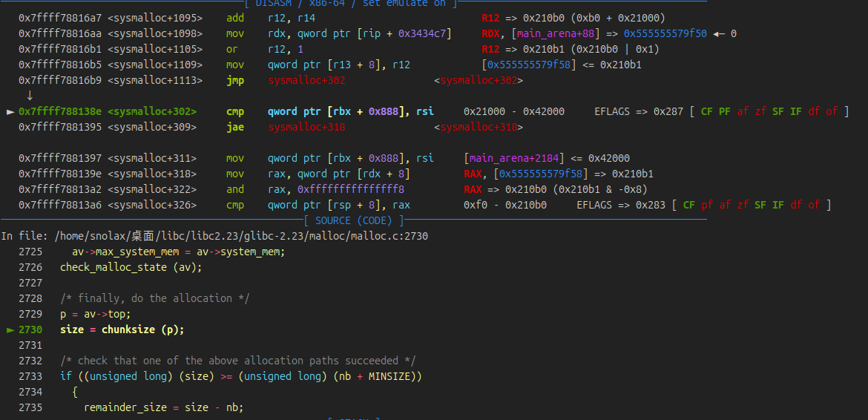This screenshot has width=868, height=420.
Task: Click the jmp instruction mnemonic
Action: (235, 80)
